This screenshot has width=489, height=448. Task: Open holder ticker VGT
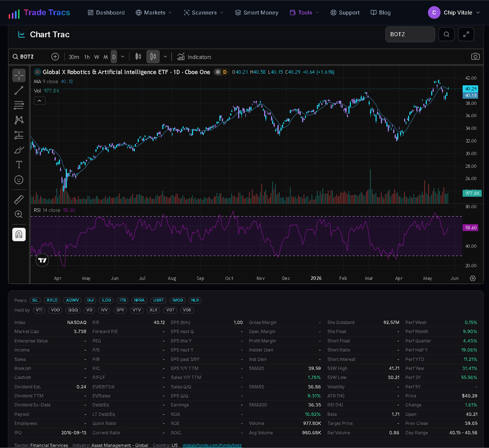coord(170,310)
